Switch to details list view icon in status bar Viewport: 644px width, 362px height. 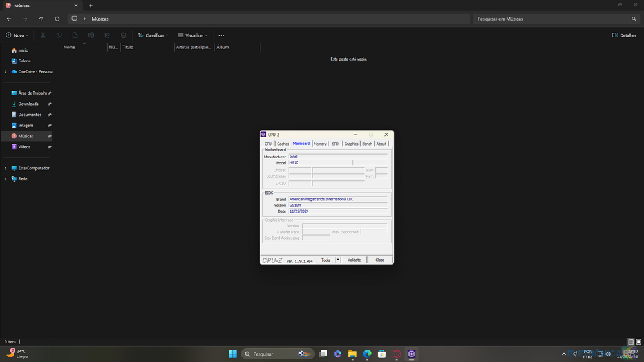[x=631, y=342]
